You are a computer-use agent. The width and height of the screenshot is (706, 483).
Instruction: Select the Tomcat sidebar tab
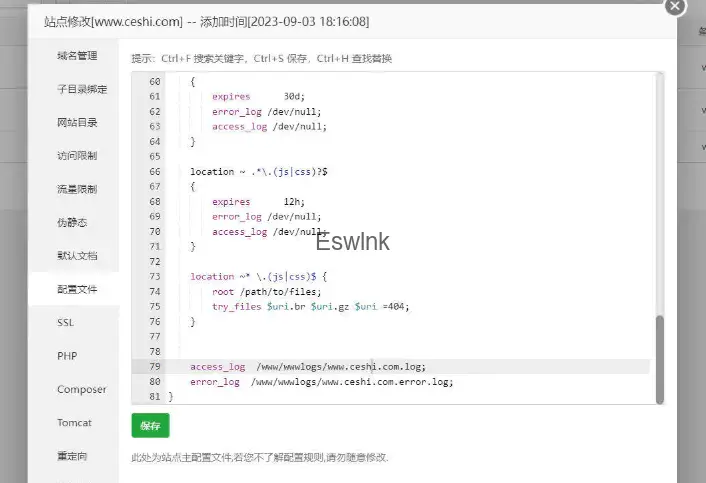tap(74, 423)
